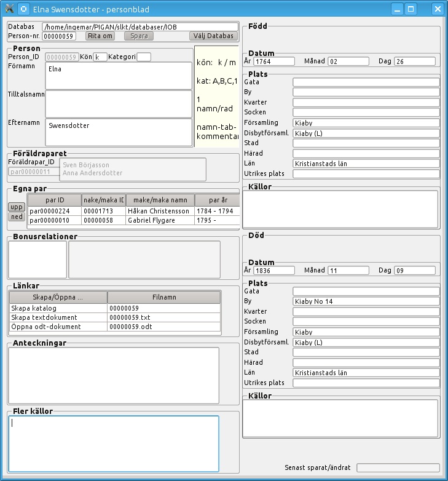Edit the Förnamn box containing Elna
Image resolution: width=448 pixels, height=481 pixels.
(x=119, y=76)
